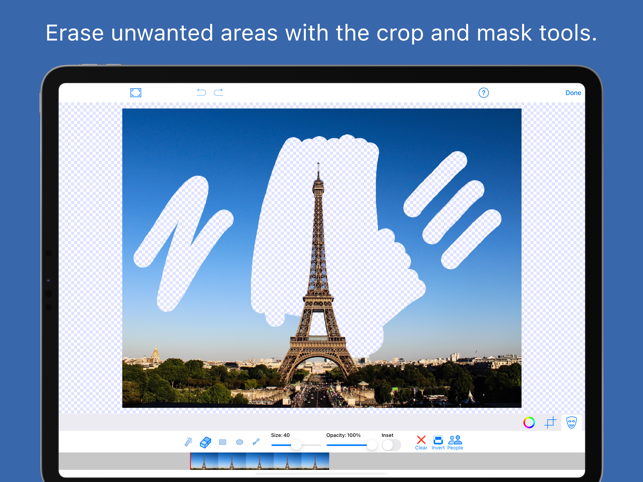Click the undo arrow
The width and height of the screenshot is (643, 482).
[x=201, y=92]
